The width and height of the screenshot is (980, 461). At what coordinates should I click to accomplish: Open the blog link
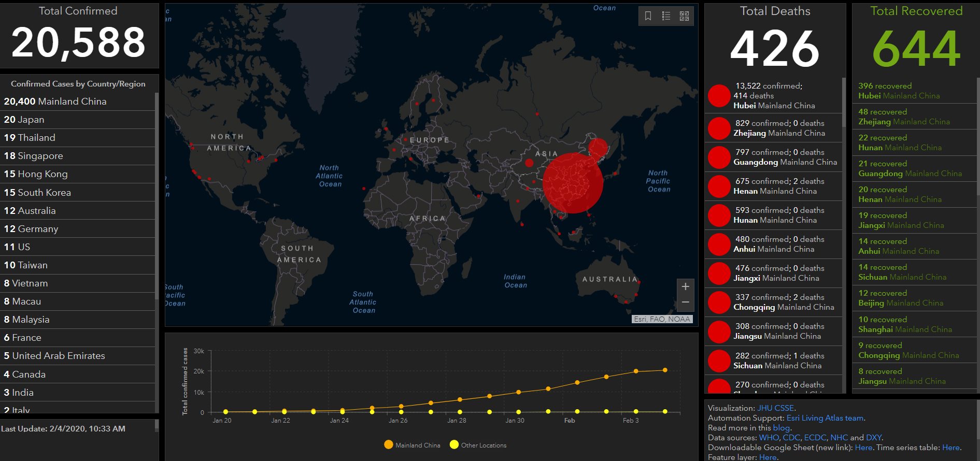(781, 428)
